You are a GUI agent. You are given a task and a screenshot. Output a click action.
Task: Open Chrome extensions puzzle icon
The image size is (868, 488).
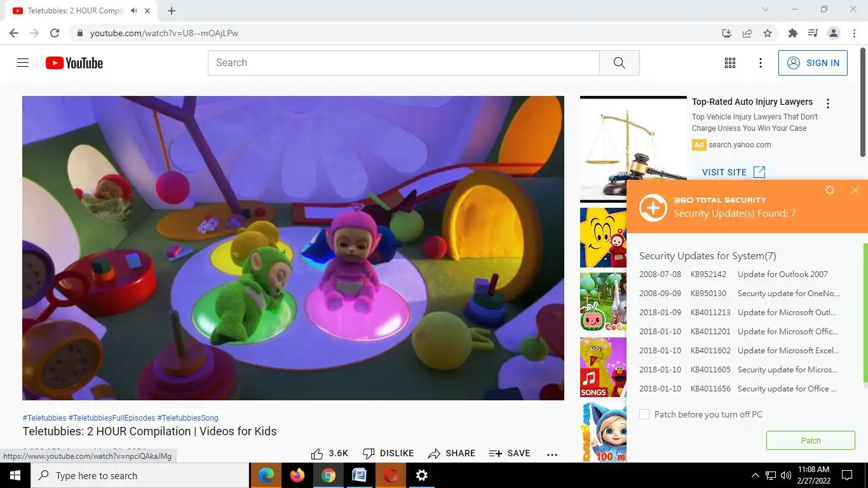(792, 33)
